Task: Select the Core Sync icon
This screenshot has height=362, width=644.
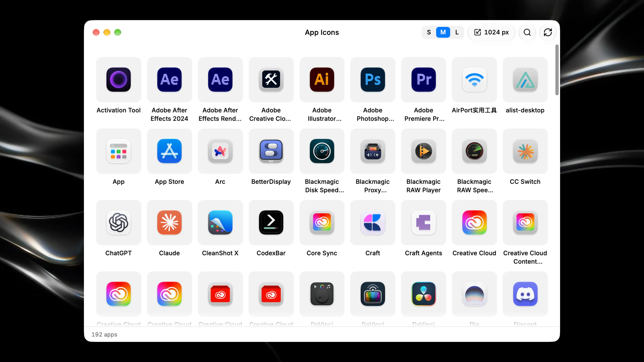Action: pyautogui.click(x=322, y=222)
